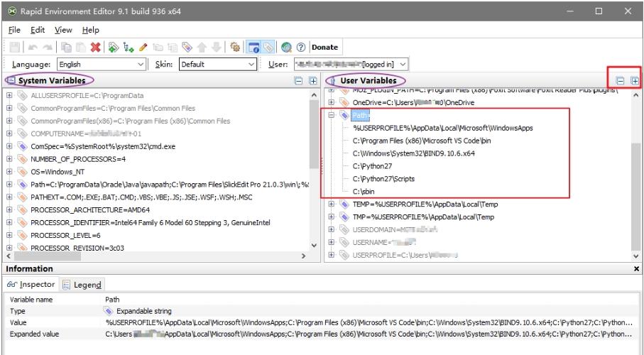Click the System Variables right horizontal scroll arrow
Image resolution: width=644 pixels, height=355 pixels.
(304, 256)
